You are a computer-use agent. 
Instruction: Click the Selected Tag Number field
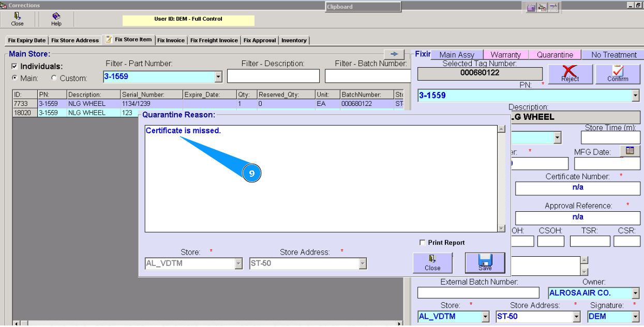click(x=480, y=73)
